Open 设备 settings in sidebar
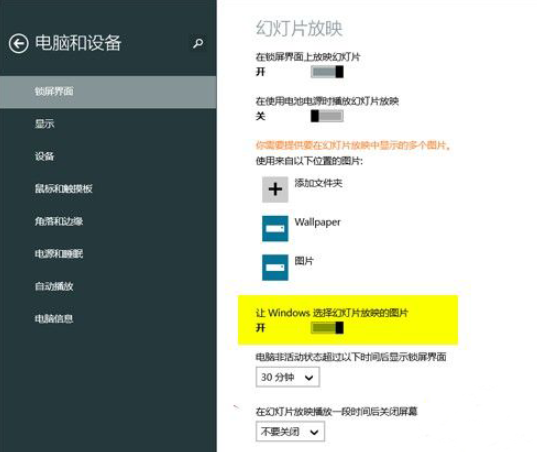 (x=45, y=156)
